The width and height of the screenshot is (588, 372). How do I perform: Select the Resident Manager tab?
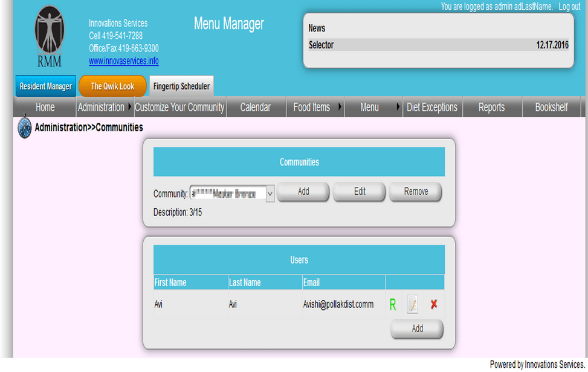click(x=45, y=86)
